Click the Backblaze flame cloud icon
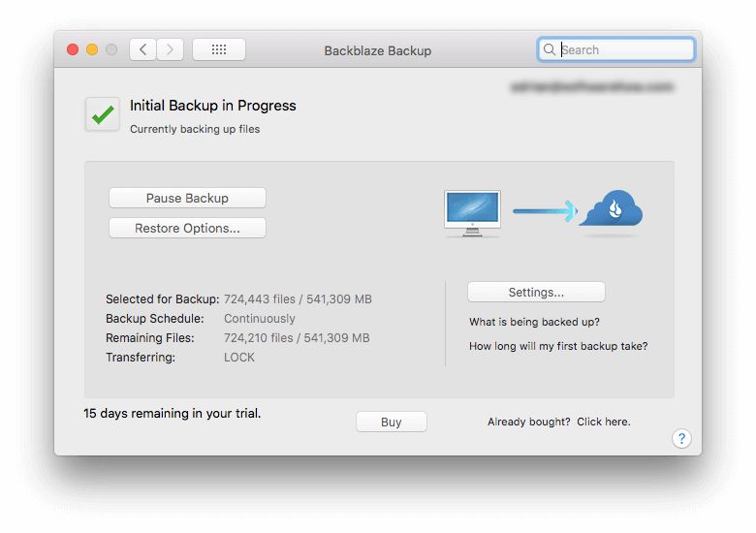This screenshot has width=756, height=533. click(x=611, y=208)
